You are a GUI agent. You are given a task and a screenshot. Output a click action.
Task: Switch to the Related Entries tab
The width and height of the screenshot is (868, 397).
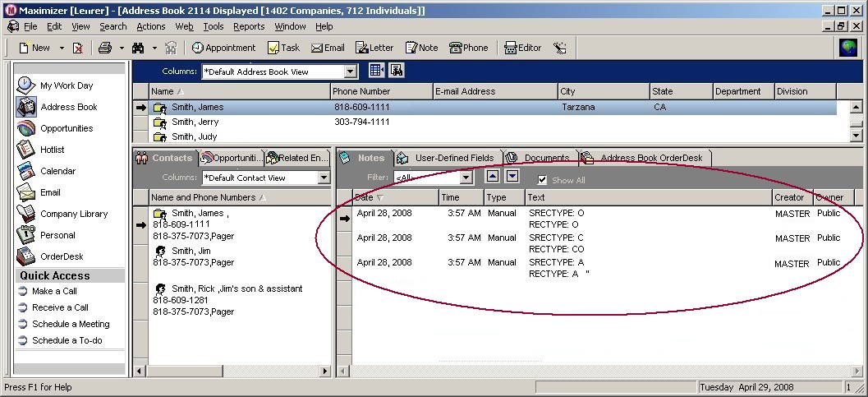tap(297, 158)
